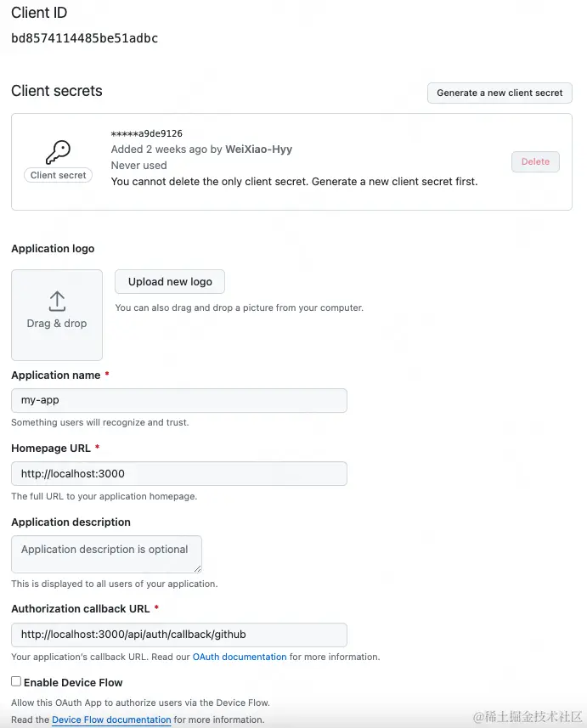Open the OAuth documentation link
Image resolution: width=587 pixels, height=728 pixels.
pyautogui.click(x=240, y=657)
